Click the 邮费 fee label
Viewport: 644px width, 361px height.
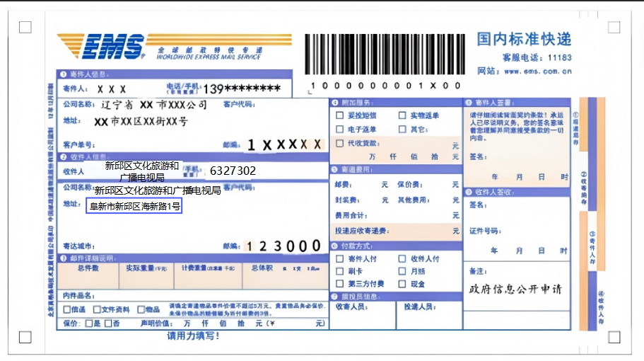pyautogui.click(x=344, y=185)
